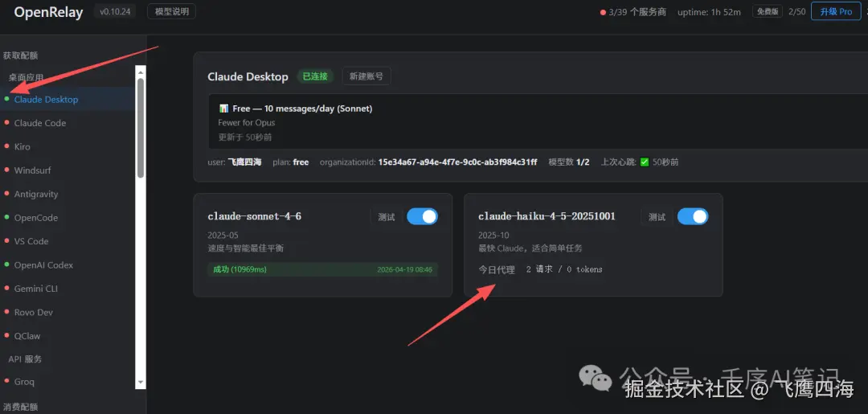Click the uptime: 1h 52m text

pyautogui.click(x=709, y=12)
